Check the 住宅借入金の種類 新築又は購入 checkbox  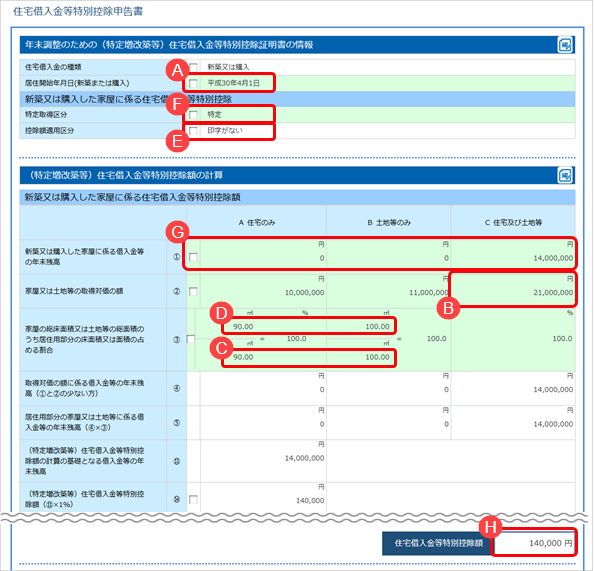pyautogui.click(x=193, y=67)
